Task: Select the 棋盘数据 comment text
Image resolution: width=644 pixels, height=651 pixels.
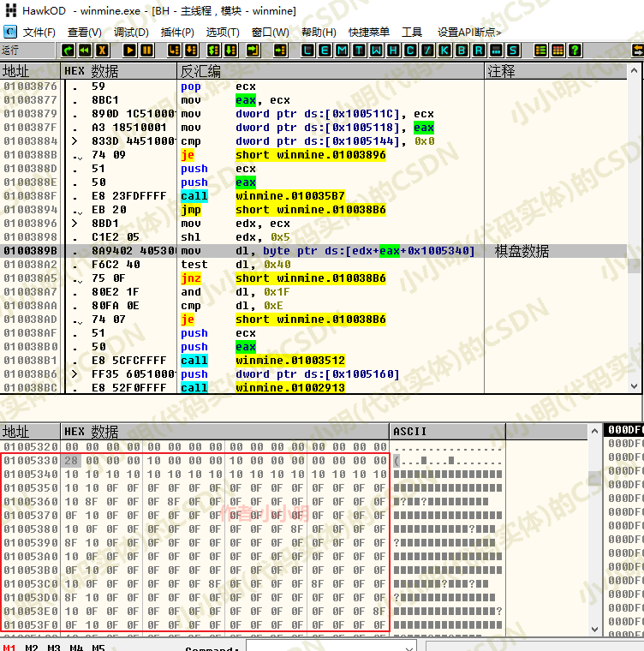Action: point(522,251)
